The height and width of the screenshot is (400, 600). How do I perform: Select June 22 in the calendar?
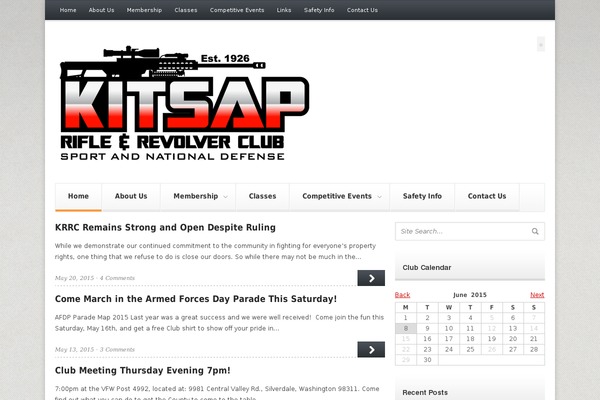406,349
